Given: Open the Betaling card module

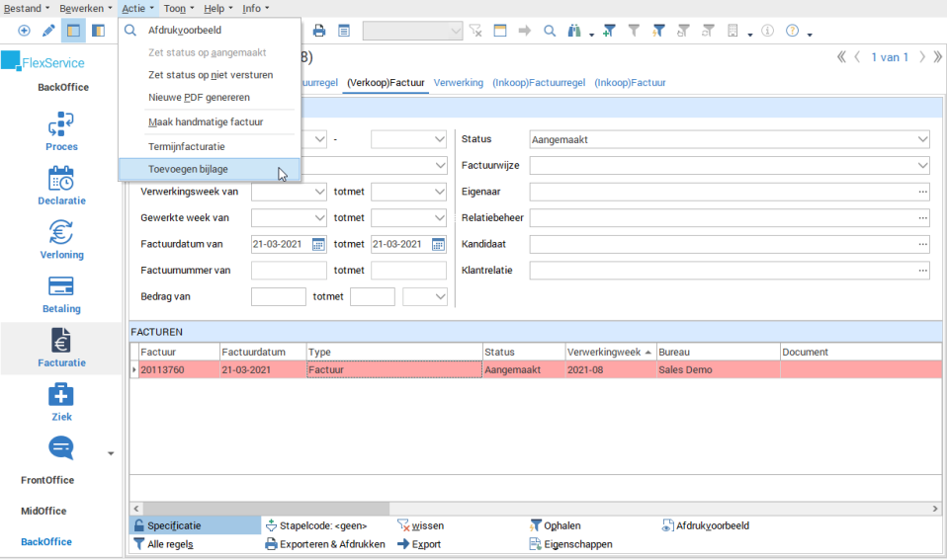Looking at the screenshot, I should coord(61,287).
